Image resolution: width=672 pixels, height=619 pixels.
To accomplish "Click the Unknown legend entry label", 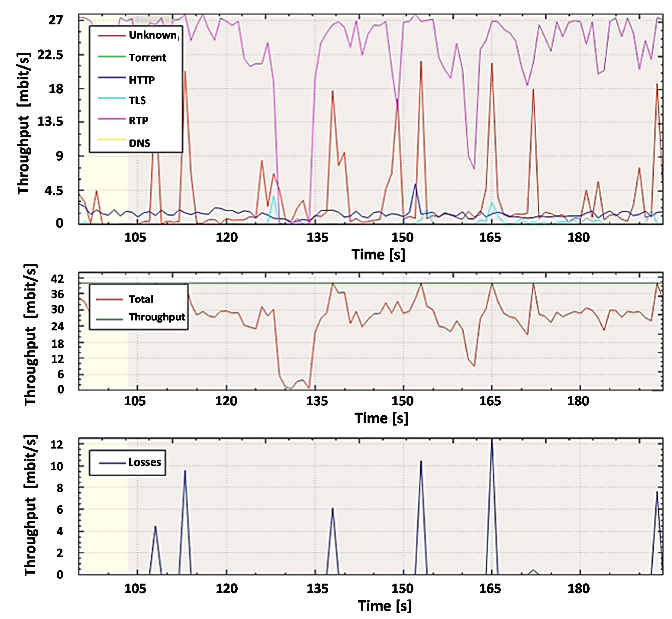I will click(x=153, y=35).
